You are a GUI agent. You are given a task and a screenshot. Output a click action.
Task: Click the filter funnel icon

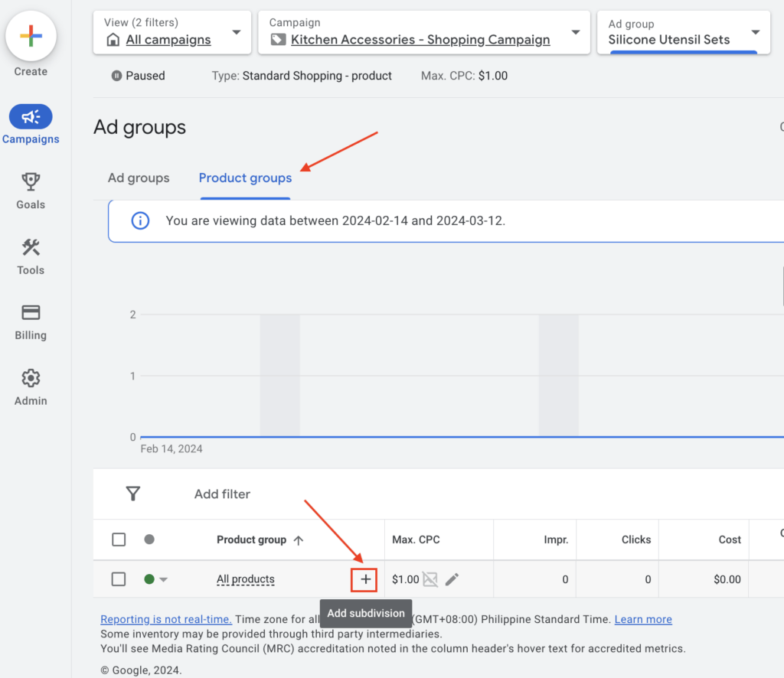tap(133, 494)
